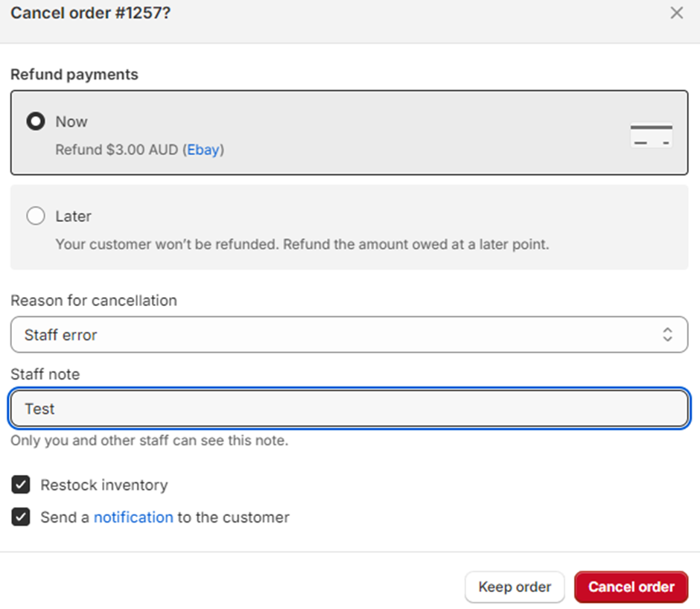Click the Cancel order #1257? title
The width and height of the screenshot is (700, 609).
[91, 13]
